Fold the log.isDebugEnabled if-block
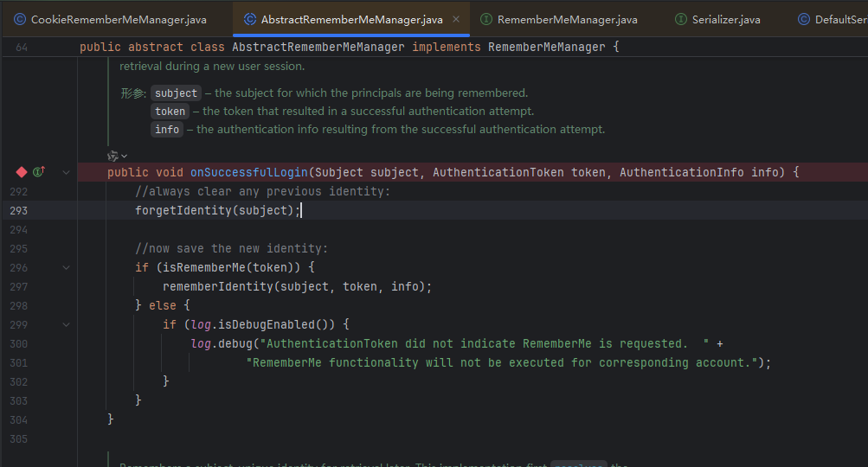868x467 pixels. click(66, 325)
